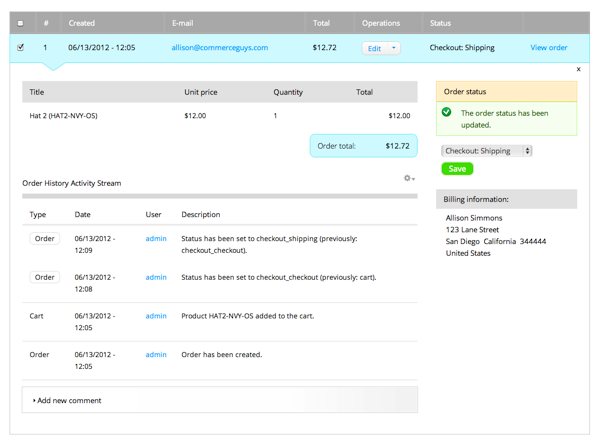Image resolution: width=600 pixels, height=446 pixels.
Task: Click the 123 Lane Street address line
Action: click(x=472, y=230)
